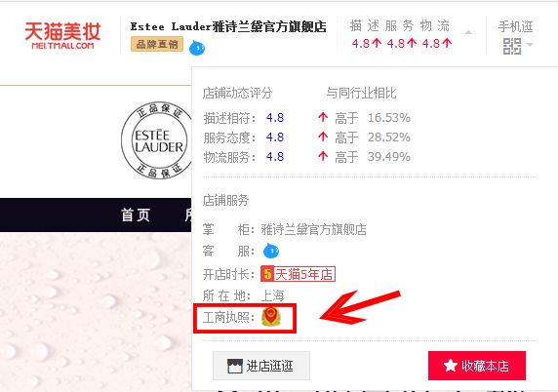Click the 天猫美妆 logo

[62, 35]
